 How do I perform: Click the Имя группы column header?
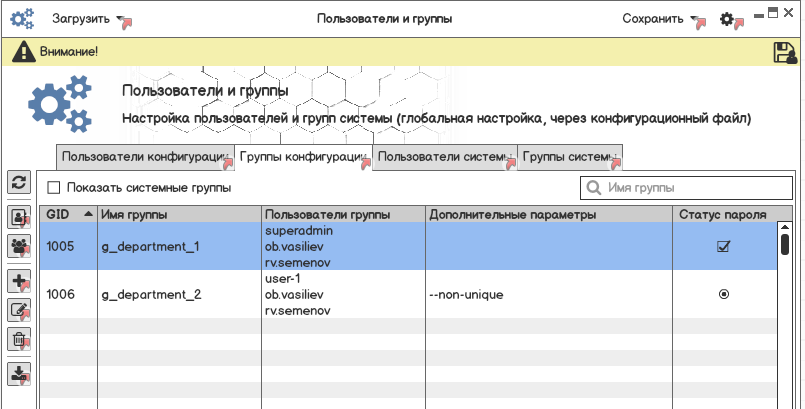tap(179, 215)
